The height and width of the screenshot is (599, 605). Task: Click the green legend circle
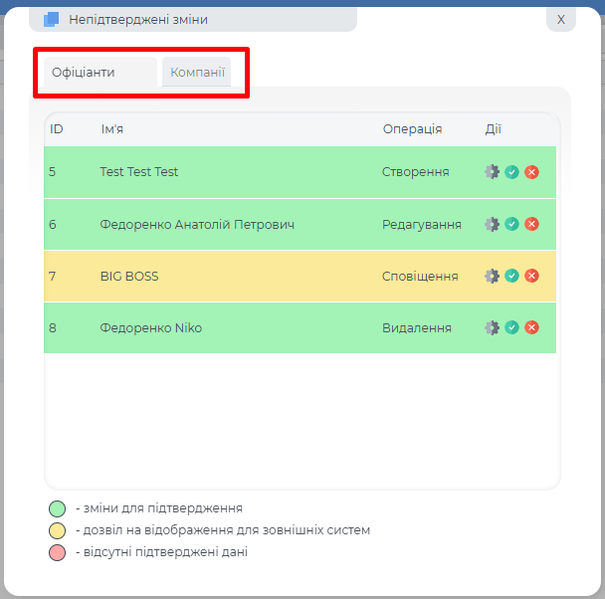point(57,508)
